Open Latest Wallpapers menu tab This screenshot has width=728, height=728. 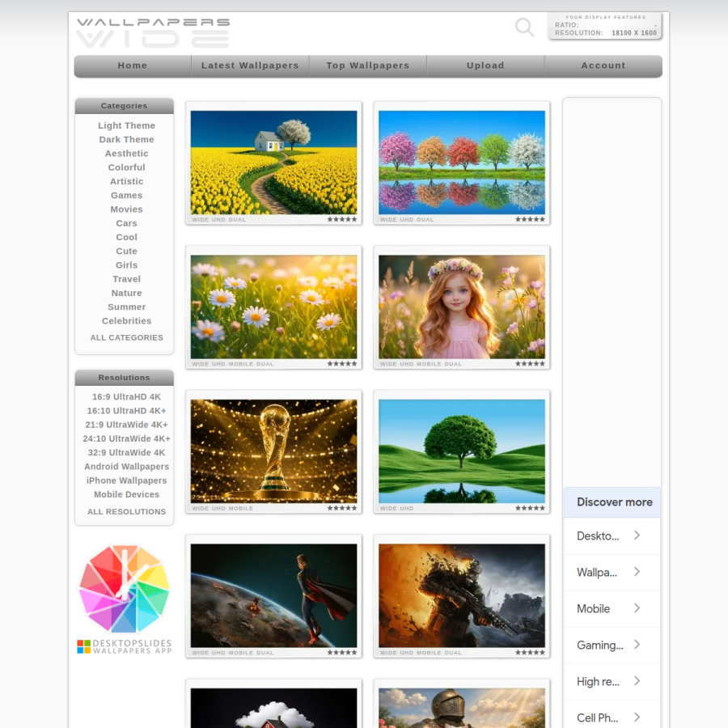250,66
